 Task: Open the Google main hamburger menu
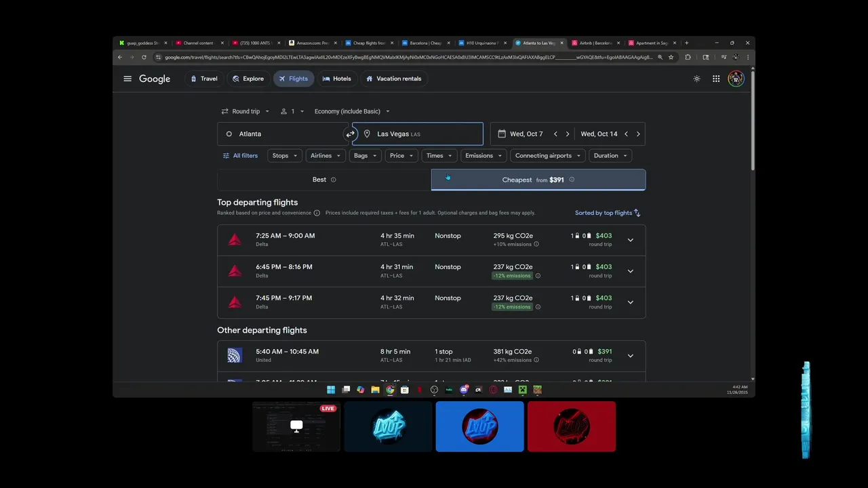pos(127,79)
